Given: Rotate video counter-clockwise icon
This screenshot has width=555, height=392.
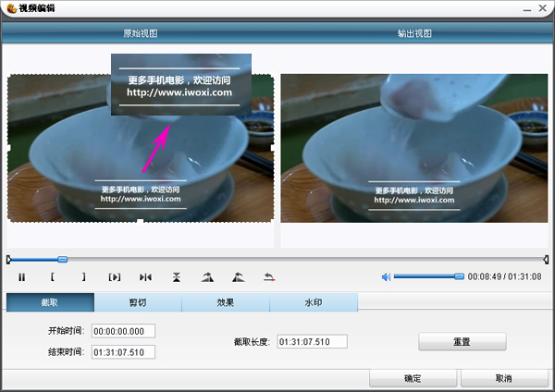Looking at the screenshot, I should point(239,277).
